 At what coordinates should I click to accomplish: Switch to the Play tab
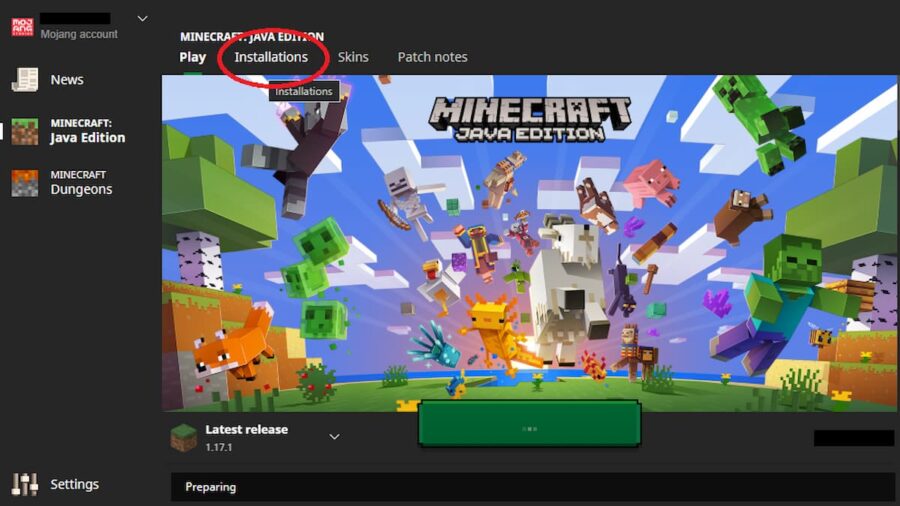[x=192, y=57]
